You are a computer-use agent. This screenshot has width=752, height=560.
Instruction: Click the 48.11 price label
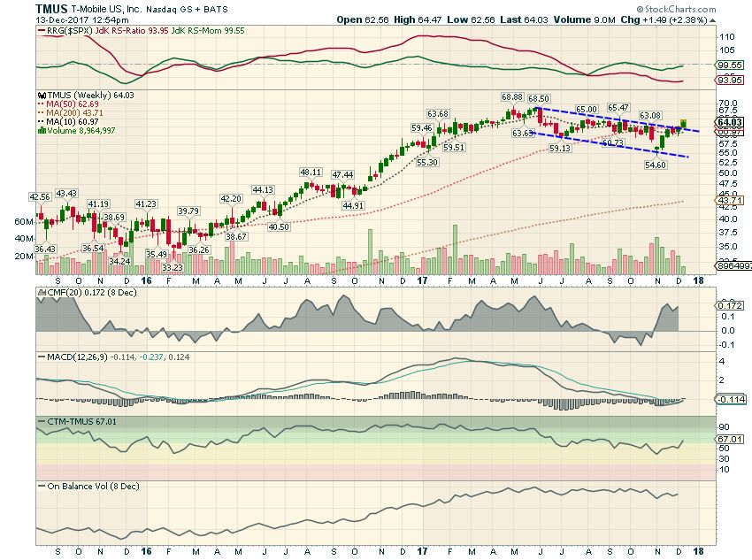click(311, 173)
